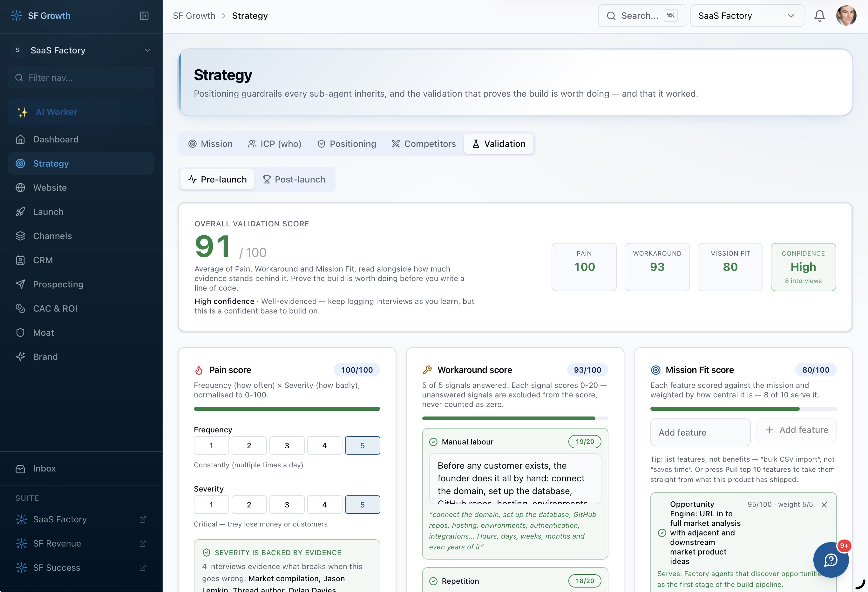The height and width of the screenshot is (592, 868).
Task: Remove the Opportunity Engine feature
Action: (x=824, y=505)
